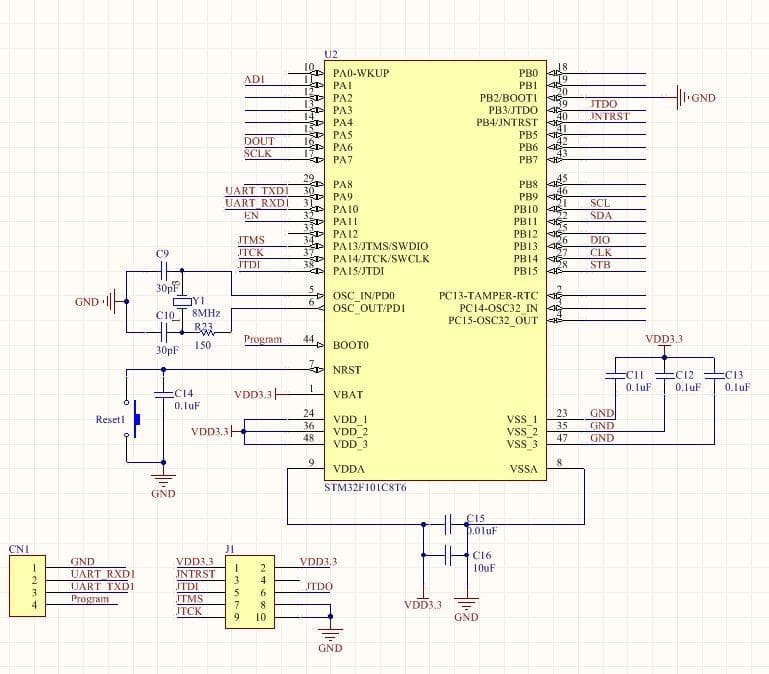
Task: Click the 150 resistor value text
Action: pyautogui.click(x=203, y=345)
